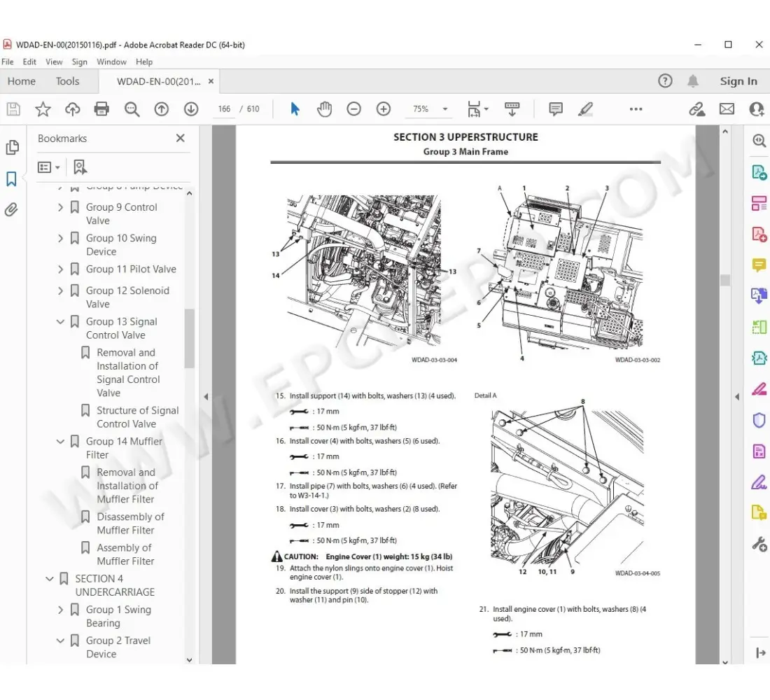Toggle Page Thumbnails panel

pos(12,148)
